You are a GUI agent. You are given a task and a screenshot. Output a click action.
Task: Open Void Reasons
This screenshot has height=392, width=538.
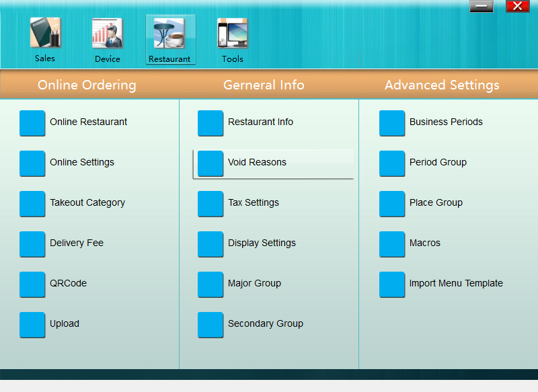(x=257, y=162)
